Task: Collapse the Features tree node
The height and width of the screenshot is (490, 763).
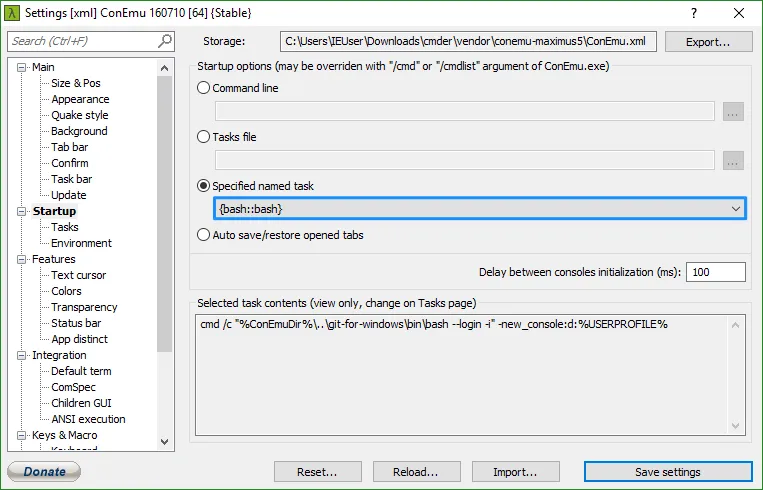Action: pyautogui.click(x=24, y=259)
